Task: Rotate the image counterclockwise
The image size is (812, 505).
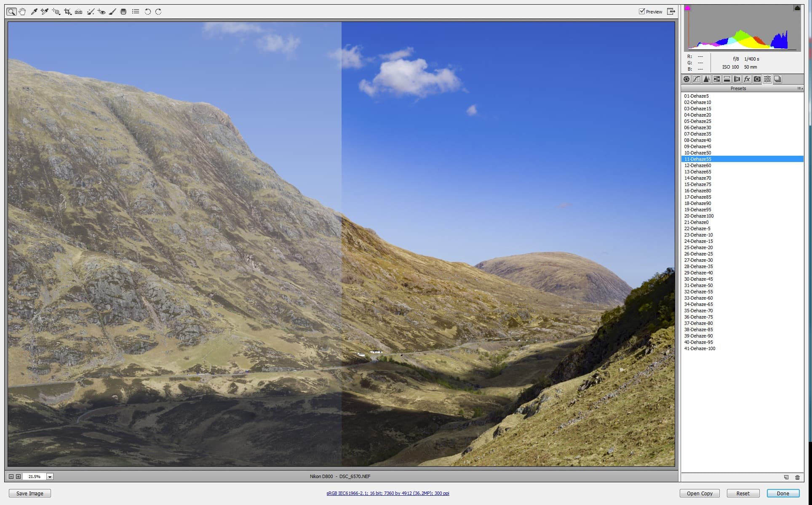Action: 147,11
